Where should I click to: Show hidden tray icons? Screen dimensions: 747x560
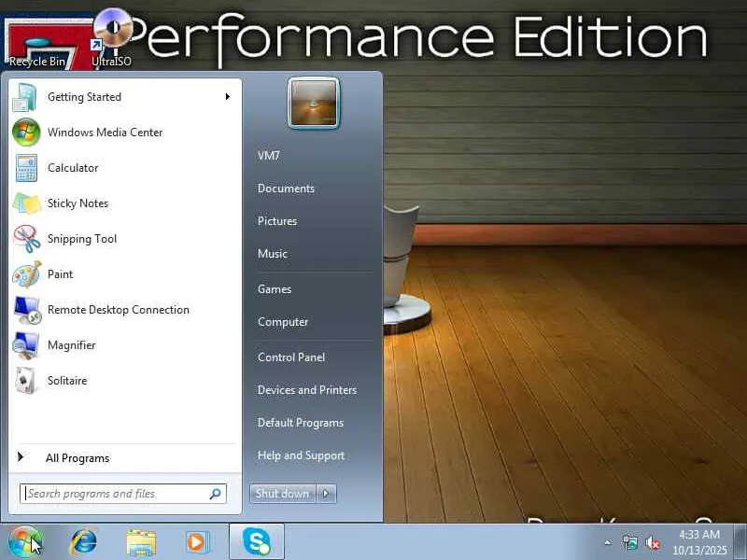click(608, 542)
